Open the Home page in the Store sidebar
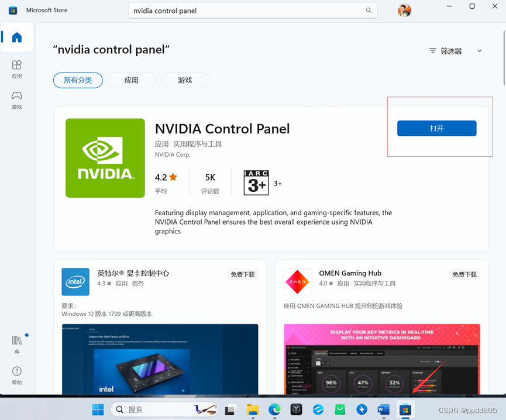This screenshot has height=420, width=506. point(17,37)
